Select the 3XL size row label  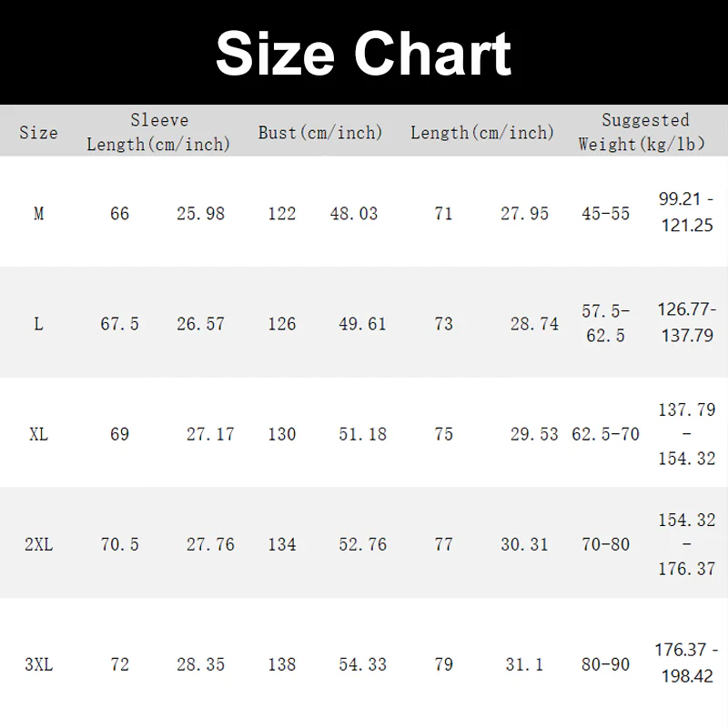(x=38, y=664)
